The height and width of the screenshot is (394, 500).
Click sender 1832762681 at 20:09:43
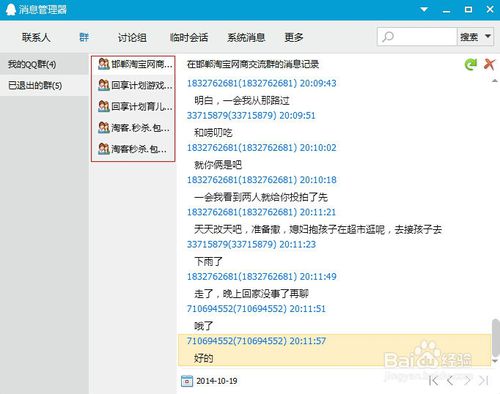(261, 83)
